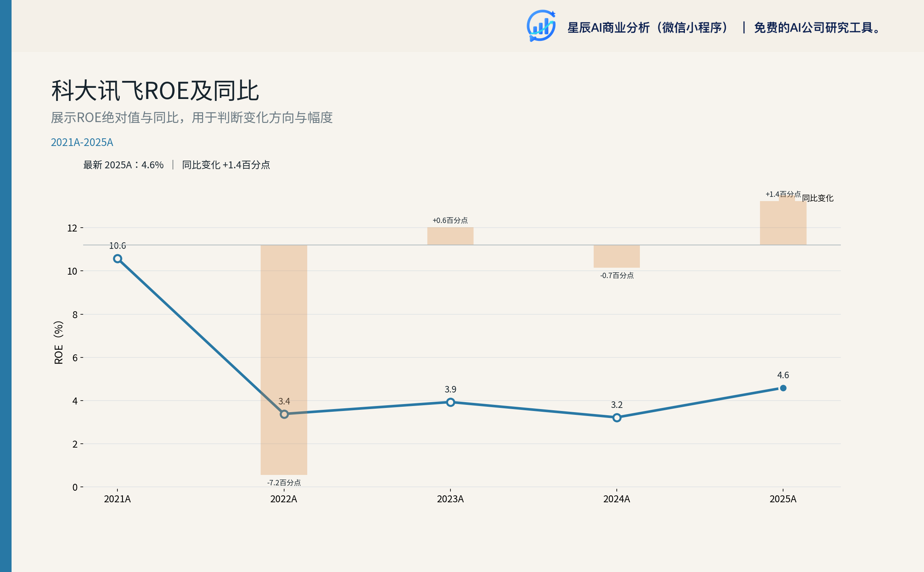The width and height of the screenshot is (924, 572).
Task: Click the y-axis tick 8
Action: [x=75, y=315]
